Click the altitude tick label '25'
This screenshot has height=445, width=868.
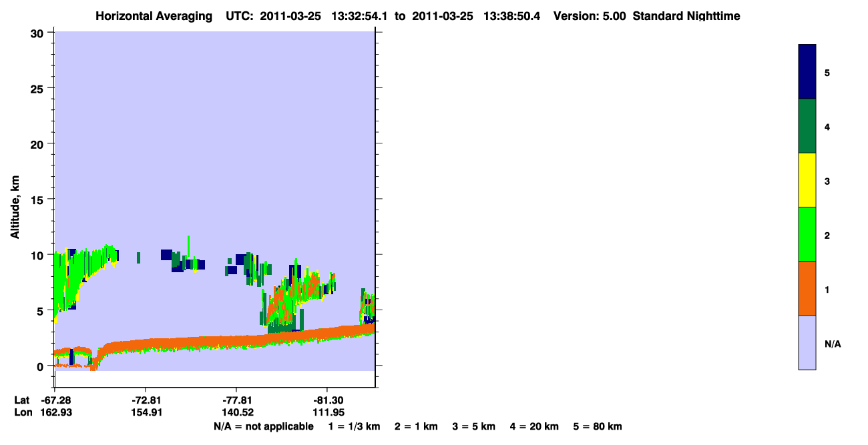tap(39, 88)
